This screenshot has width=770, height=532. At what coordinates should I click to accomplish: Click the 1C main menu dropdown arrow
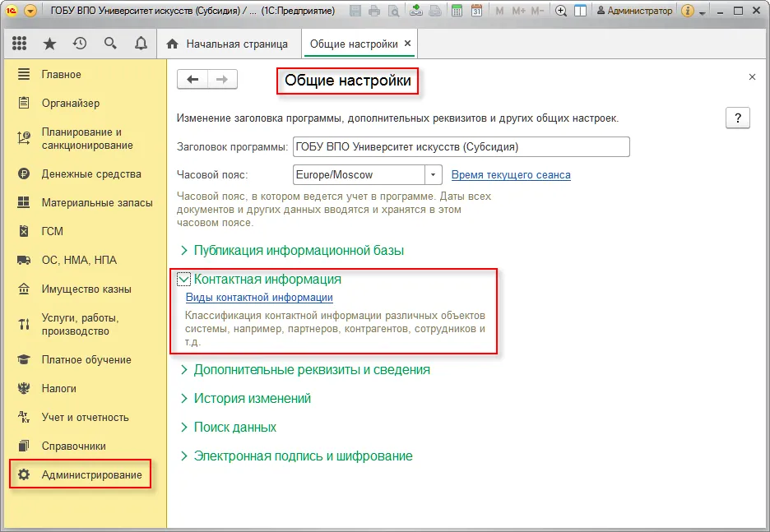pos(30,11)
